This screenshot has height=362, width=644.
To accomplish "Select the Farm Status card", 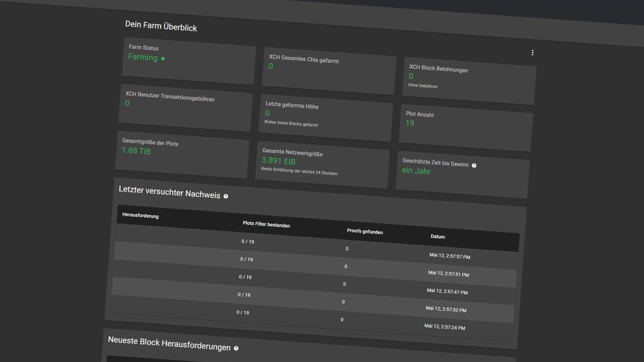I will tap(189, 61).
